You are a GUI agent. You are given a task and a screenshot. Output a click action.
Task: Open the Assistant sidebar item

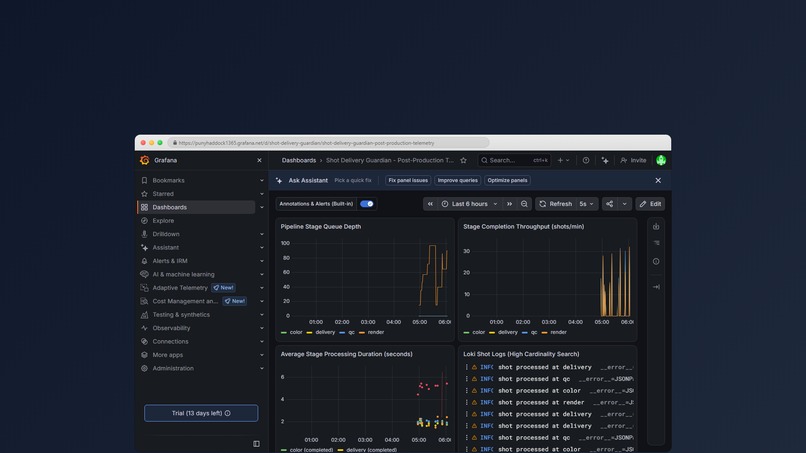pos(166,247)
